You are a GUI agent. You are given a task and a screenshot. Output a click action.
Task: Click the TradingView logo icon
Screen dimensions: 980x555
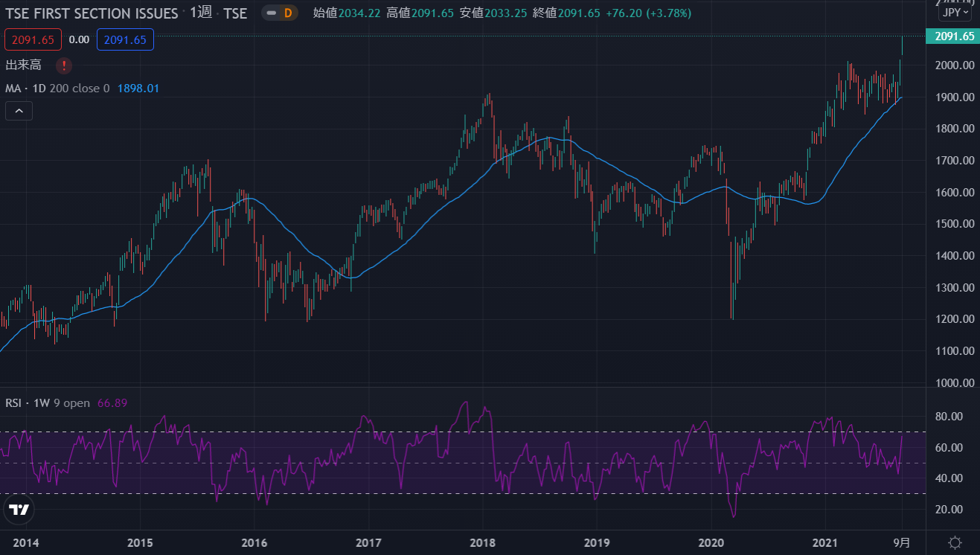(x=19, y=509)
